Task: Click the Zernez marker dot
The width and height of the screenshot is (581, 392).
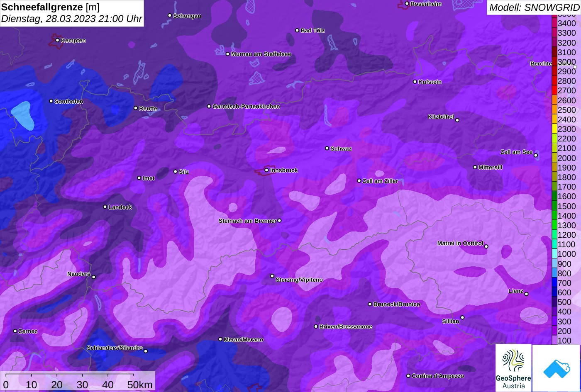Action: [x=15, y=331]
